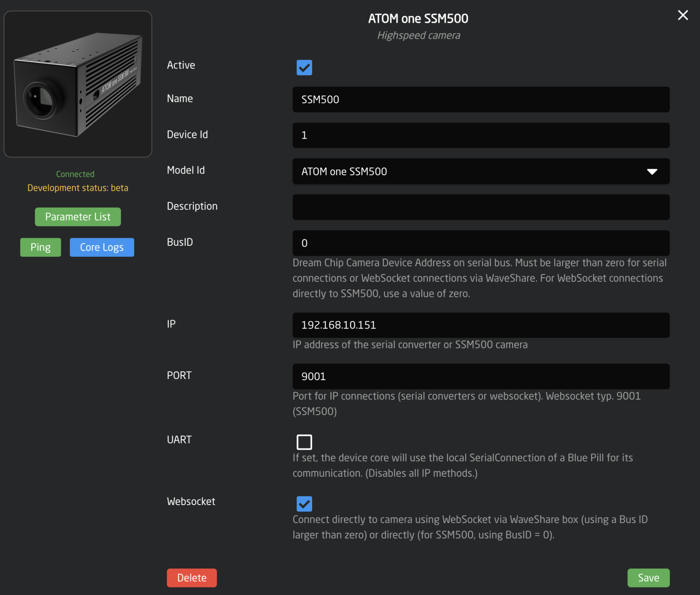This screenshot has height=595, width=700.
Task: Click the 'Device Id' field label
Action: tap(187, 134)
